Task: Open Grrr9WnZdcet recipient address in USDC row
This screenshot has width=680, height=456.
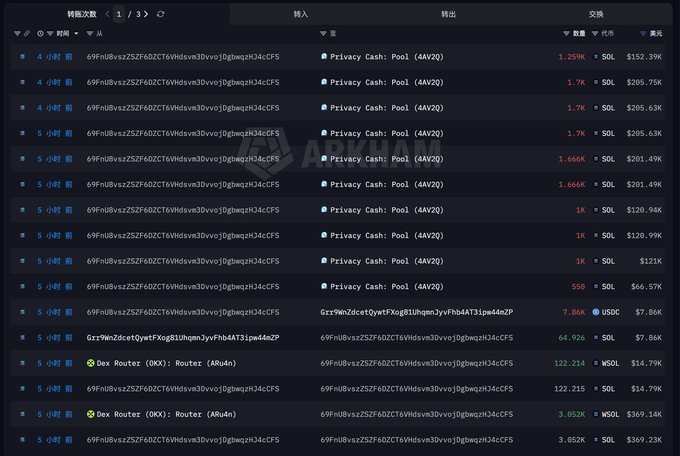Action: 417,312
